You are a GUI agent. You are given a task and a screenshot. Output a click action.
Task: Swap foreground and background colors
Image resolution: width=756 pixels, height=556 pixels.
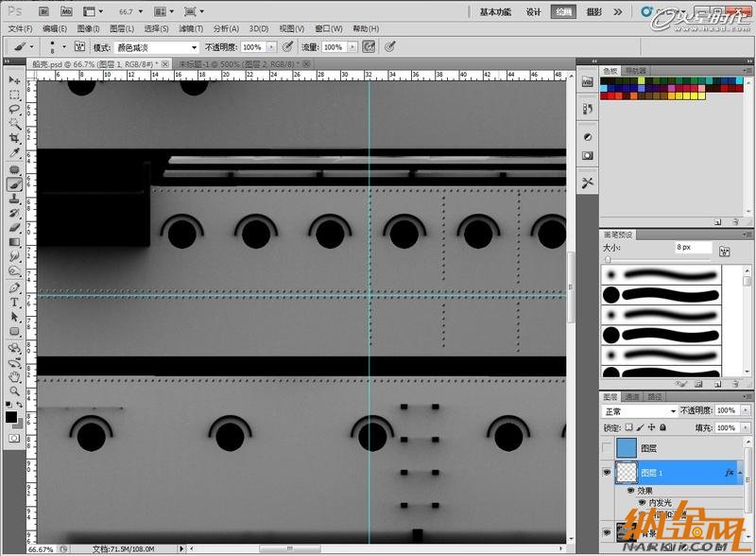point(20,405)
